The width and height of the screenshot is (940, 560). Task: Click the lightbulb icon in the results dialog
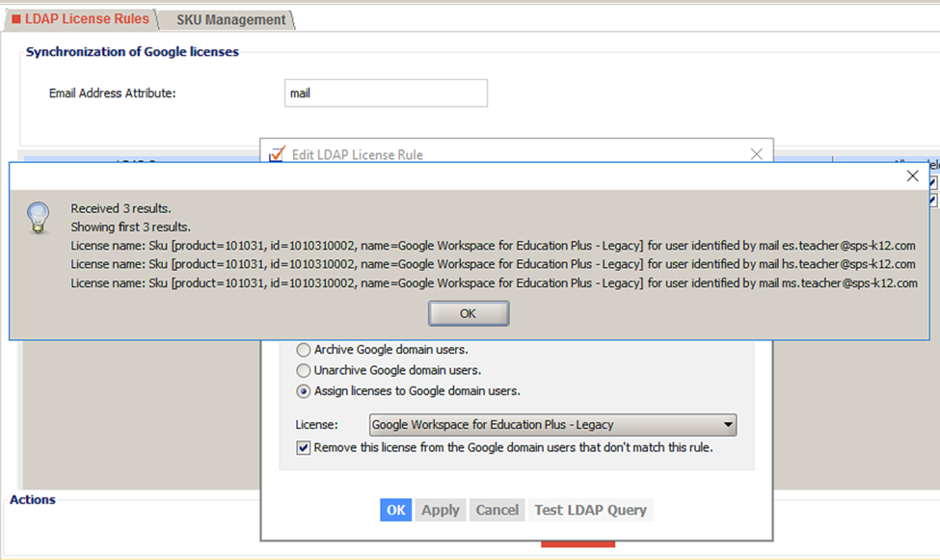tap(39, 217)
